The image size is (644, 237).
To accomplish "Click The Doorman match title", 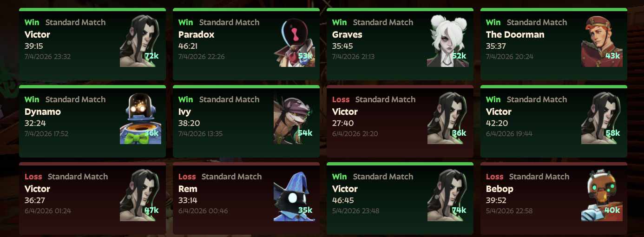I will click(515, 34).
